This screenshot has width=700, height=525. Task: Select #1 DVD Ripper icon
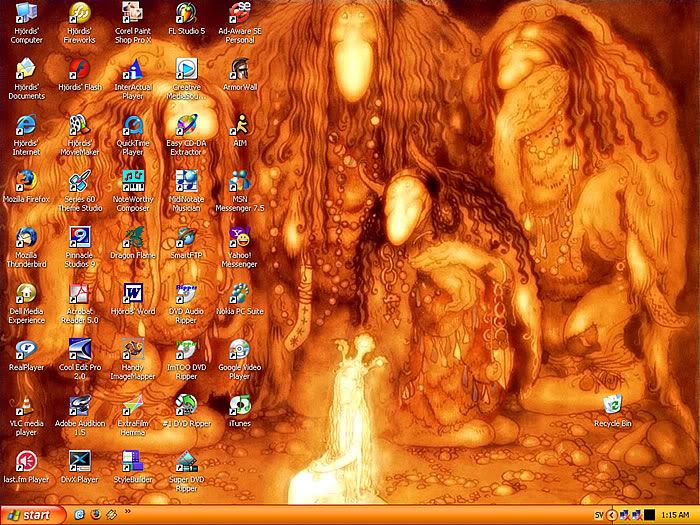[186, 405]
